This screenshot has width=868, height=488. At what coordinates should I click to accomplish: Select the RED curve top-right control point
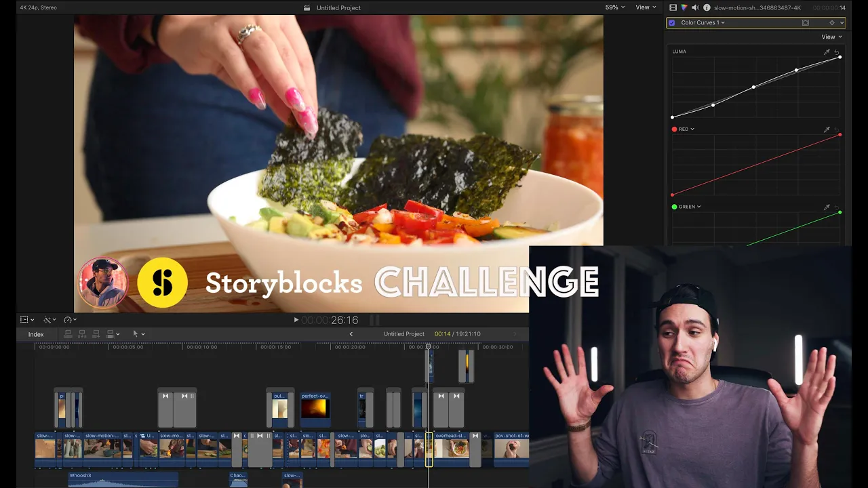pos(840,135)
